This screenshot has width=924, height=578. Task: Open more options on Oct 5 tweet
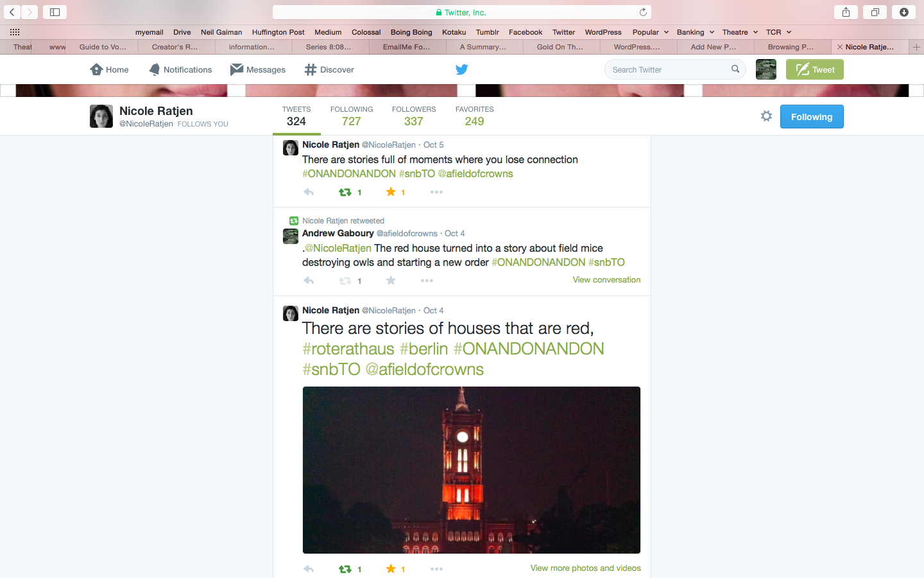pos(436,192)
